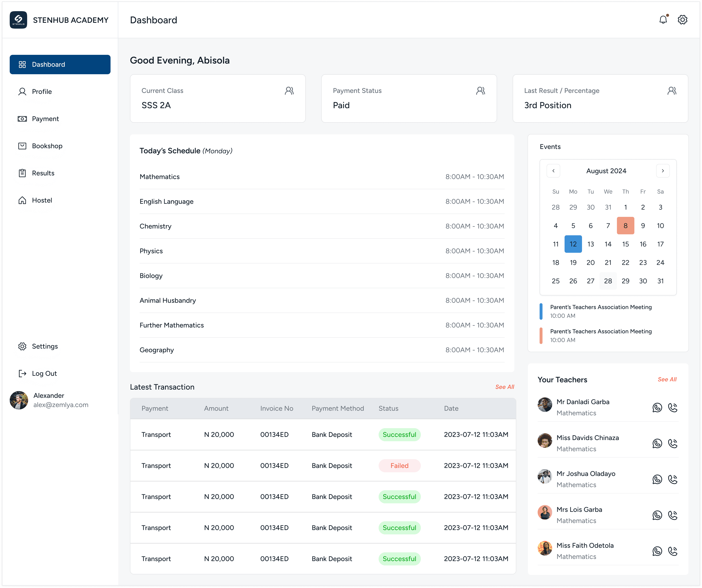Screen dimensions: 702x588
Task: Call Mr Joshua Oladayo via phone icon
Action: click(x=672, y=479)
